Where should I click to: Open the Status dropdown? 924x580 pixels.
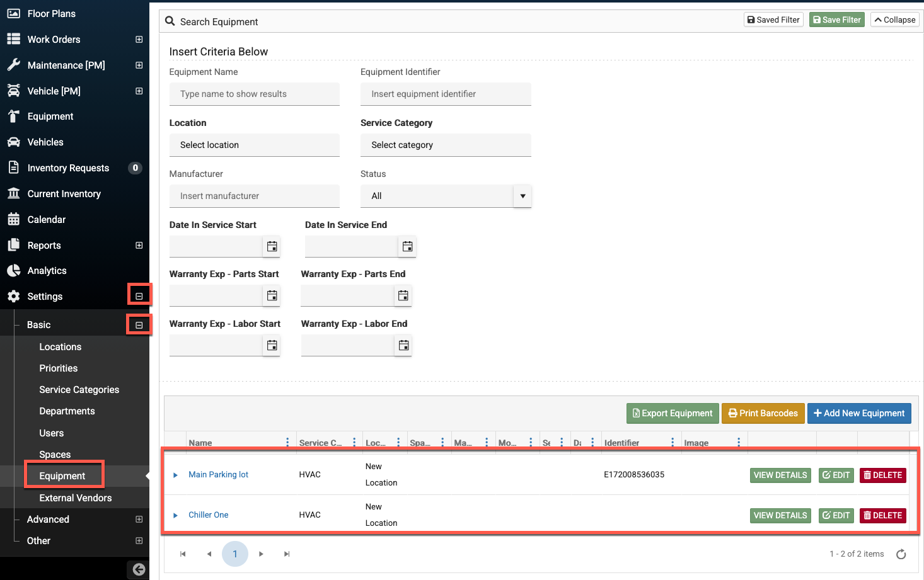pyautogui.click(x=523, y=196)
